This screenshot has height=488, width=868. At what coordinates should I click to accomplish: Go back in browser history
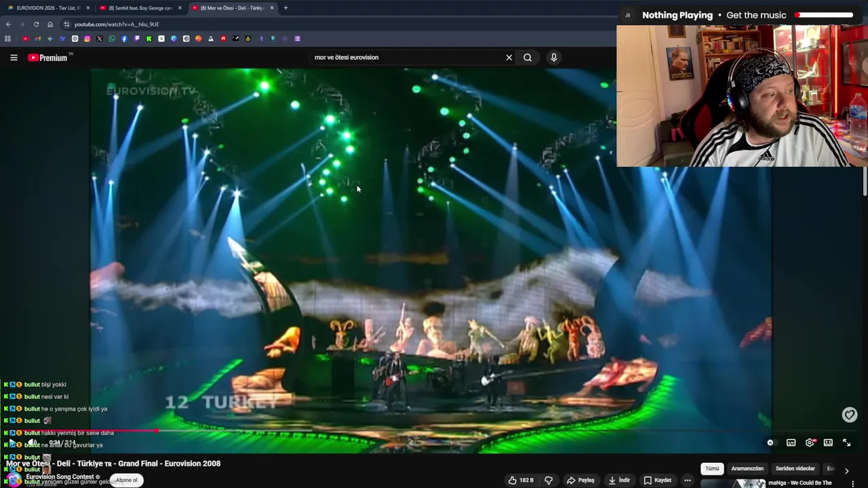coord(8,24)
